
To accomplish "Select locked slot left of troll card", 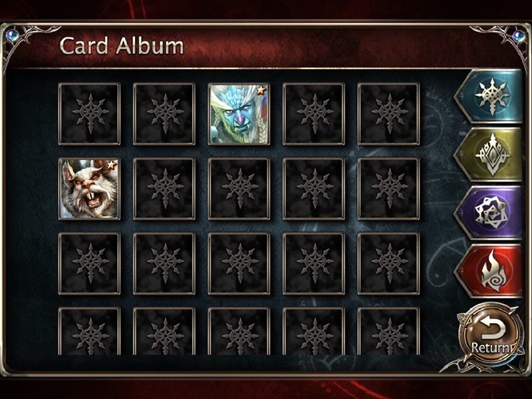I will pyautogui.click(x=164, y=114).
